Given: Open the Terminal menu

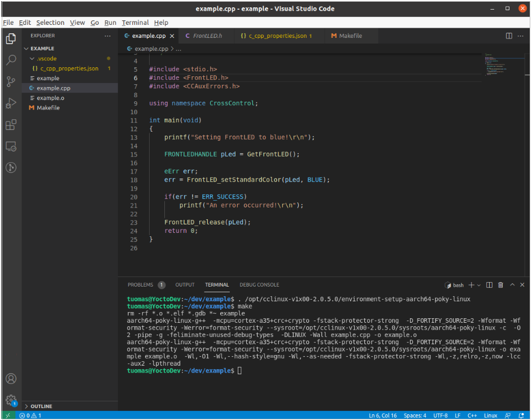Looking at the screenshot, I should (135, 23).
